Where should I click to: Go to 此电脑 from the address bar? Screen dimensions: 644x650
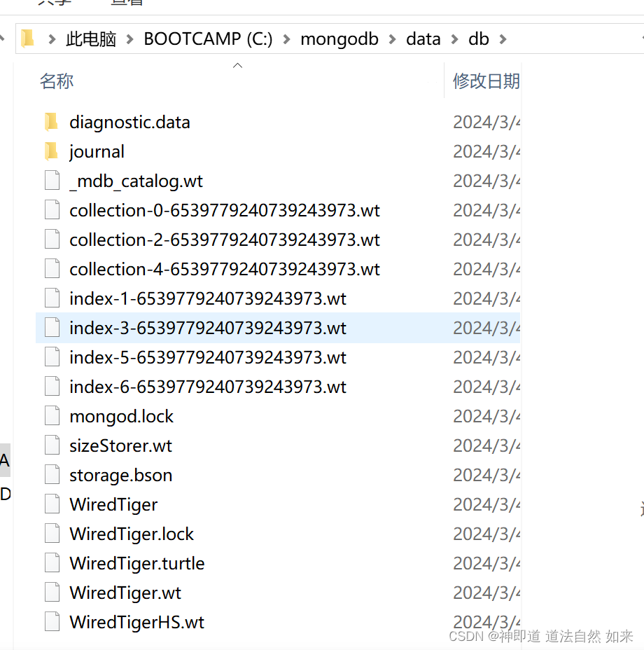pyautogui.click(x=90, y=39)
